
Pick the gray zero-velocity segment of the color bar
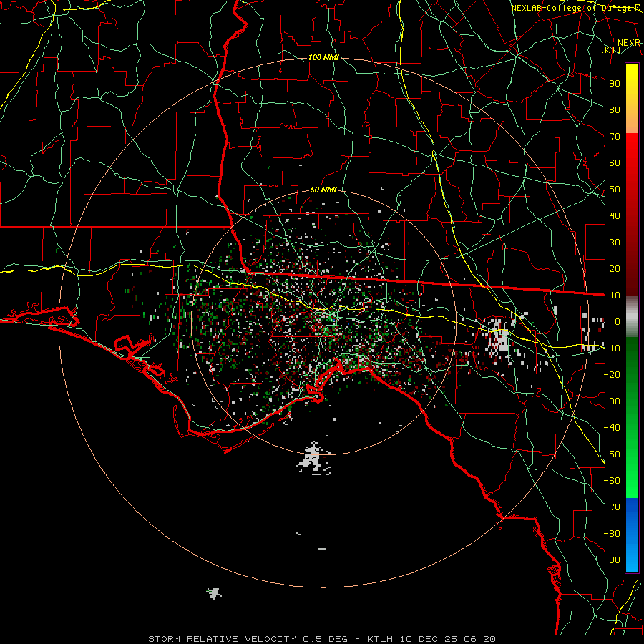632,317
